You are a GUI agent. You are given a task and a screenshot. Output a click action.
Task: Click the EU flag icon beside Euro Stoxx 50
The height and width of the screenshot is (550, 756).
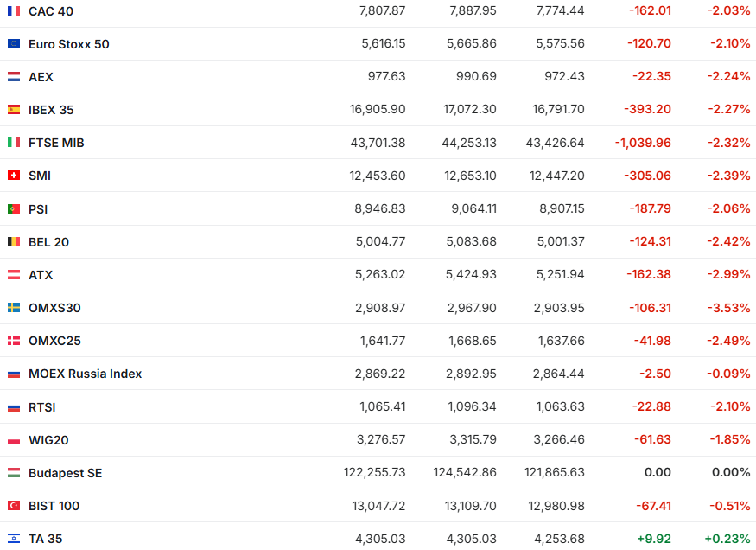[x=14, y=44]
